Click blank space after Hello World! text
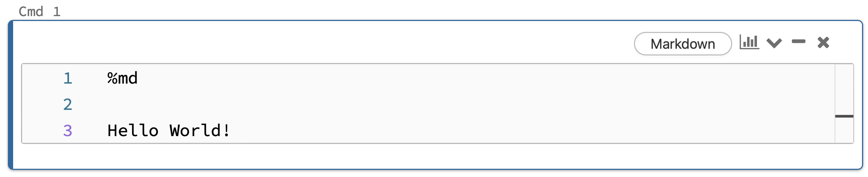This screenshot has width=868, height=177. (450, 131)
